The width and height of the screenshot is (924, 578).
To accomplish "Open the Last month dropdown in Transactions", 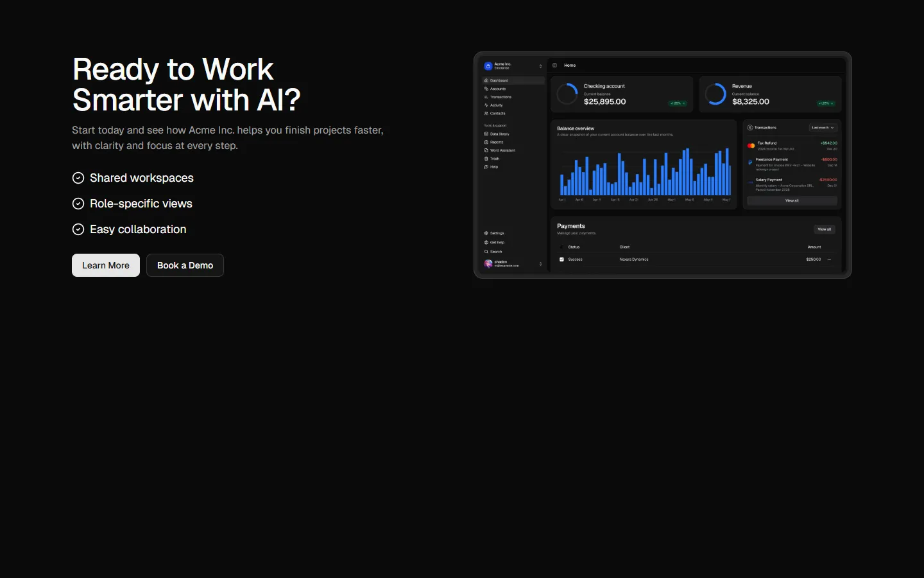I will [x=823, y=128].
